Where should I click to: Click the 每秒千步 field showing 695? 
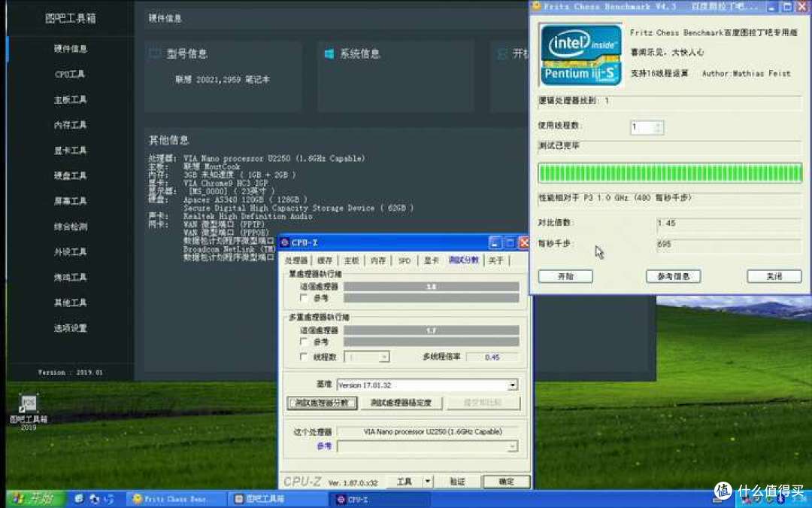729,244
